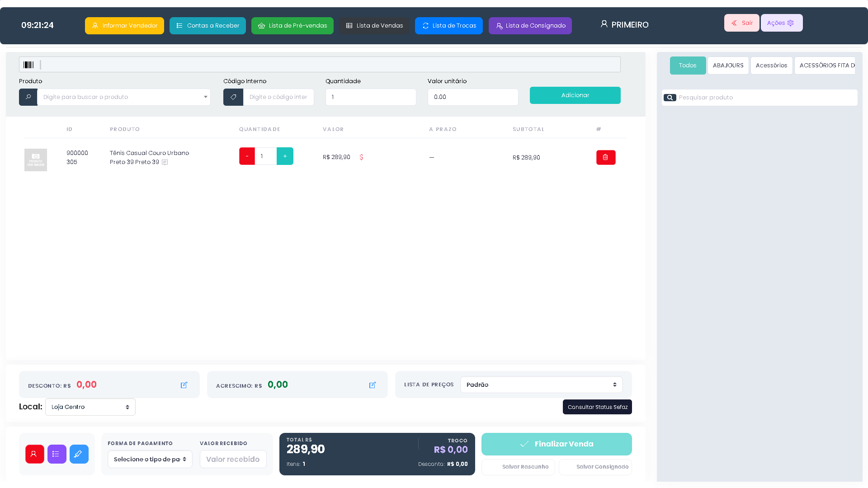Select the Acessórios category tab

point(772,66)
